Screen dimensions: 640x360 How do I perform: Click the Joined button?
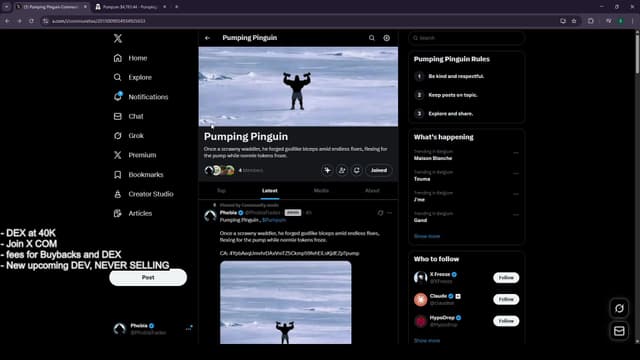coord(379,170)
